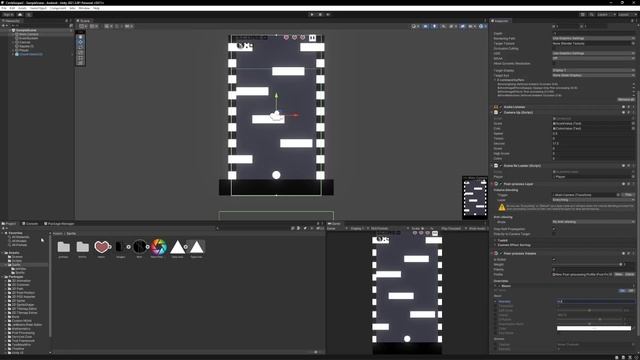Expand the Packages folder in Project tree
This screenshot has width=640, height=360.
[3, 277]
